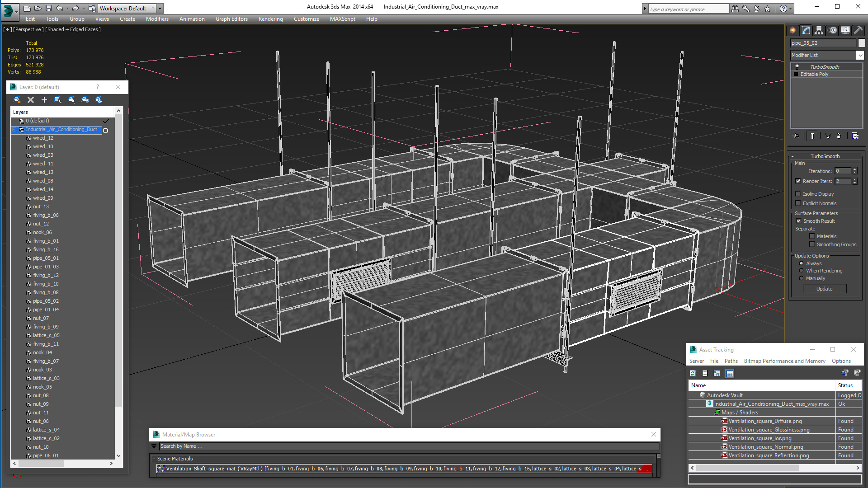Image resolution: width=868 pixels, height=488 pixels.
Task: Click Freeze All Layers snowflake icon
Action: 99,100
